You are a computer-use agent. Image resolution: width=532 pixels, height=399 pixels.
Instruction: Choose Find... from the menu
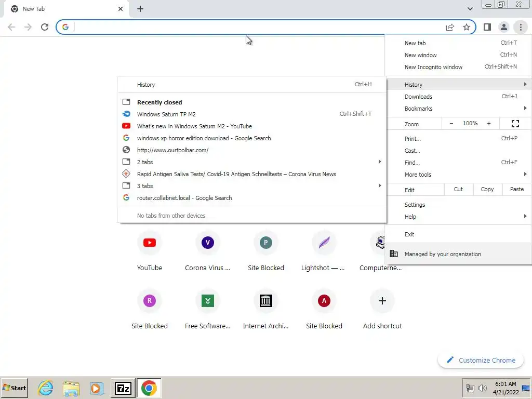458,163
